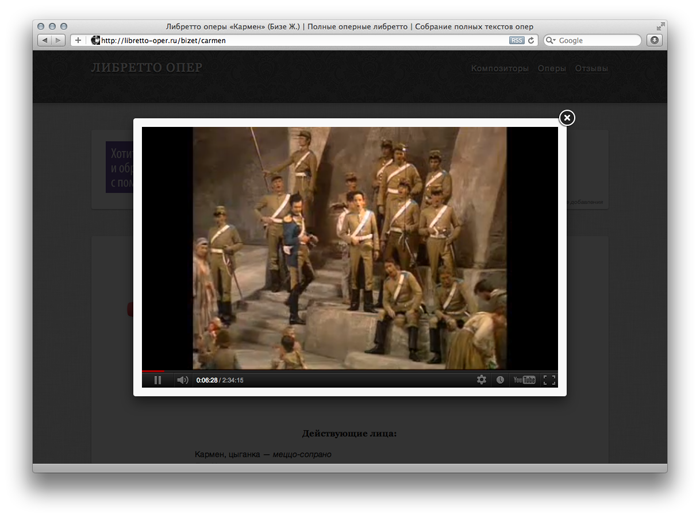Click the ЛИБРЕТТО ОПЕР site logo

(146, 68)
